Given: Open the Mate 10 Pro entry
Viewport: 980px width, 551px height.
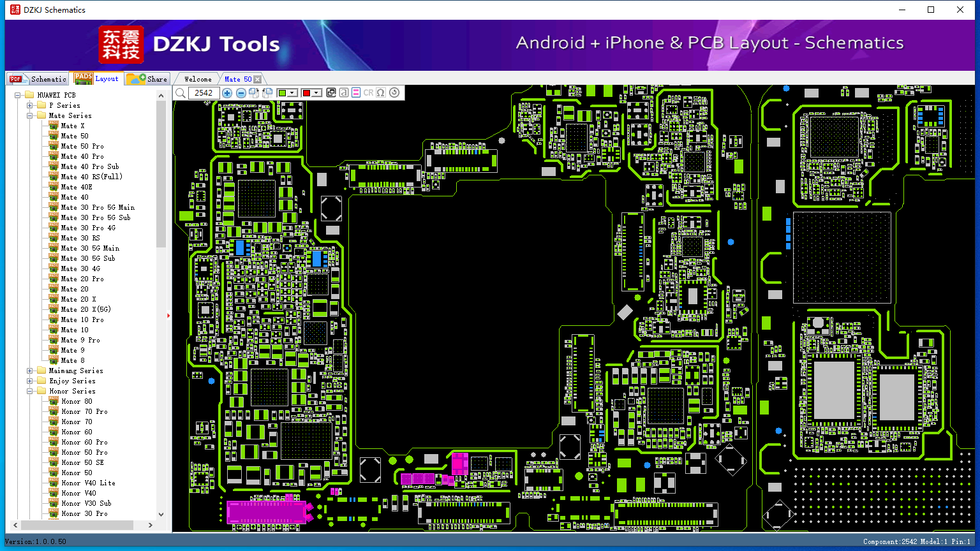Looking at the screenshot, I should tap(82, 320).
